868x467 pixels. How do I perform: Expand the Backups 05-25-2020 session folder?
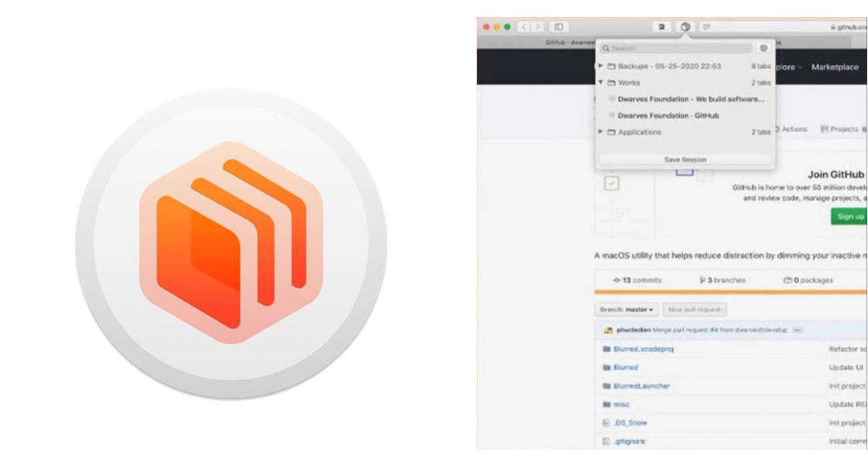tap(685, 66)
